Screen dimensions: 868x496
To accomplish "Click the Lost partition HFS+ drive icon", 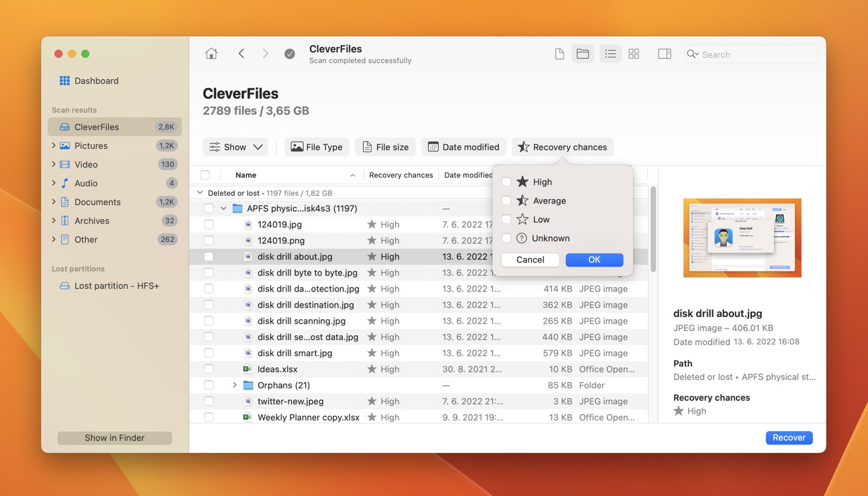I will point(64,286).
